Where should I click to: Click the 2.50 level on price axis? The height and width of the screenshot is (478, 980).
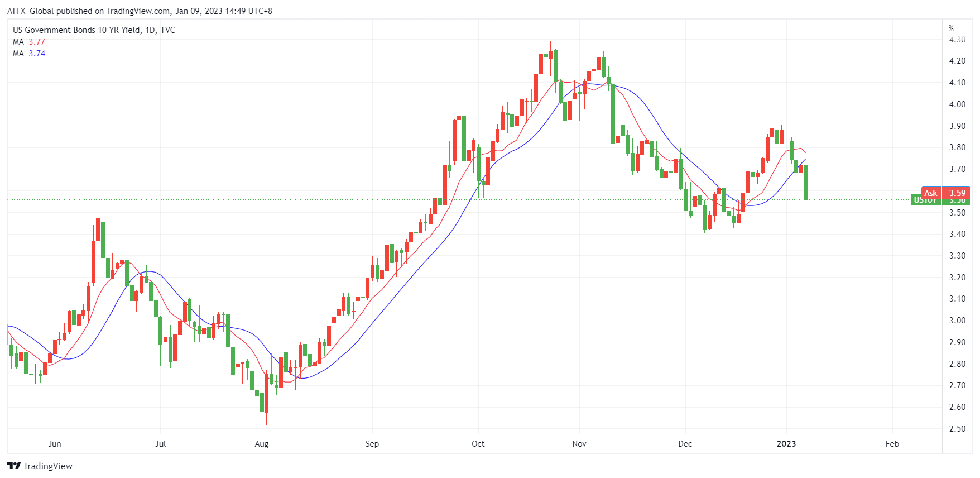pos(957,429)
